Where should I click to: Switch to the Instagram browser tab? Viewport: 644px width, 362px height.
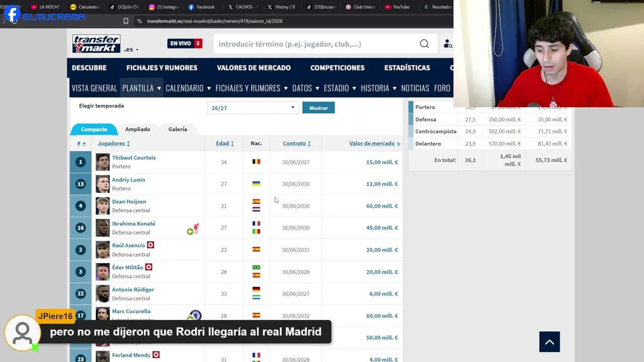click(x=164, y=7)
